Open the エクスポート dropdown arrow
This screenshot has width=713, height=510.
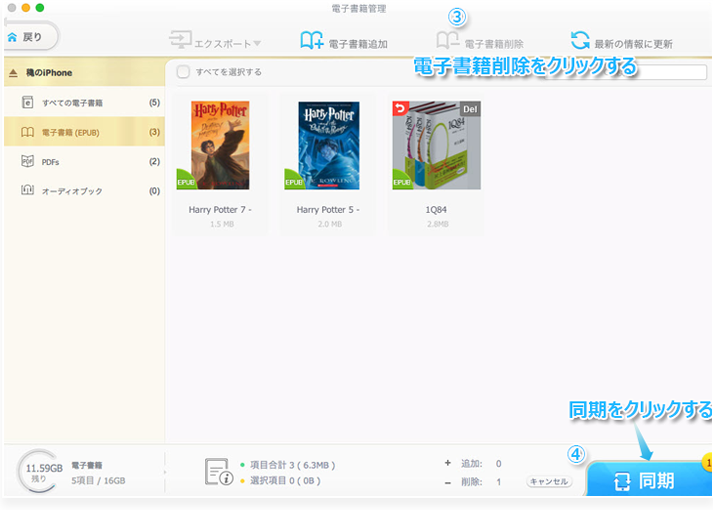pos(257,44)
